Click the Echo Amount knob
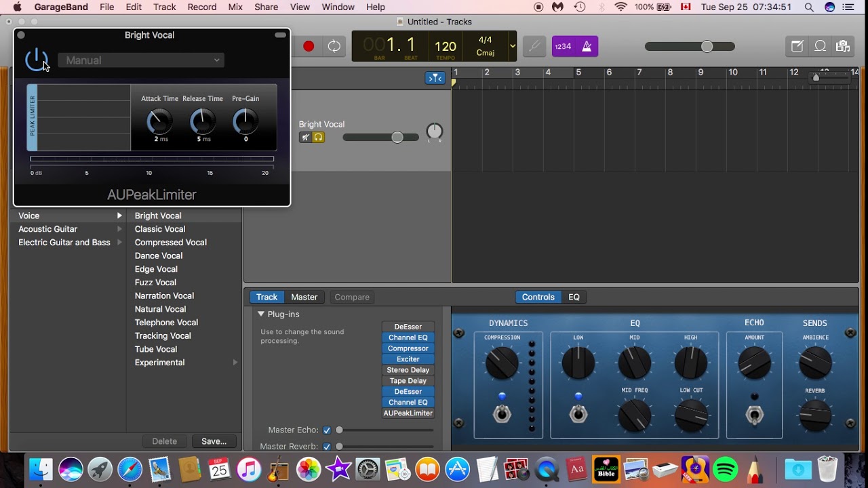The height and width of the screenshot is (488, 868). [755, 363]
